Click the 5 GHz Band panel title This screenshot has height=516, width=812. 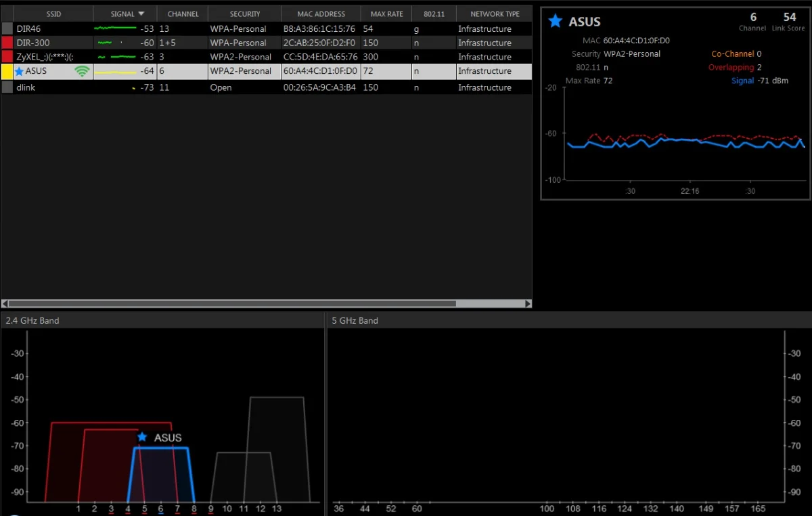[x=355, y=320]
